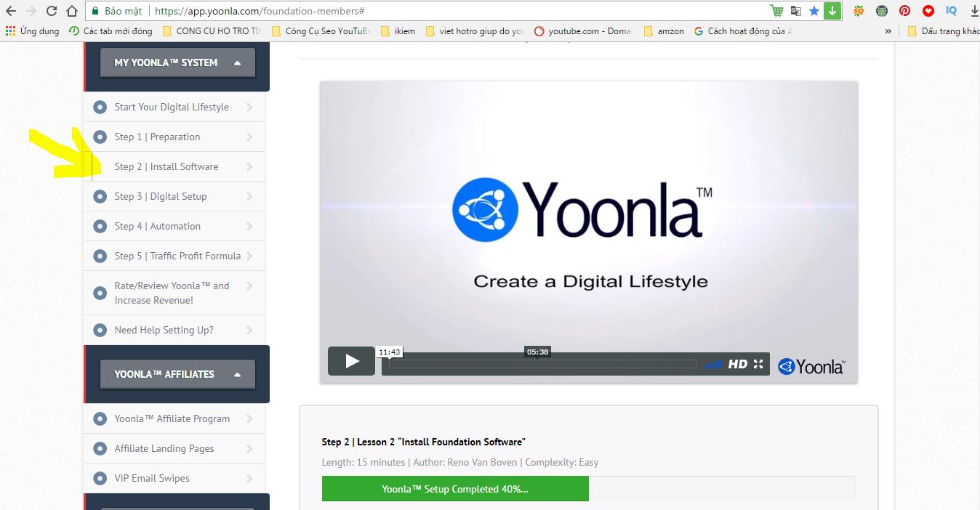Open the ikiem bookmark folder
Viewport: 980px width, 510px height.
click(x=398, y=31)
